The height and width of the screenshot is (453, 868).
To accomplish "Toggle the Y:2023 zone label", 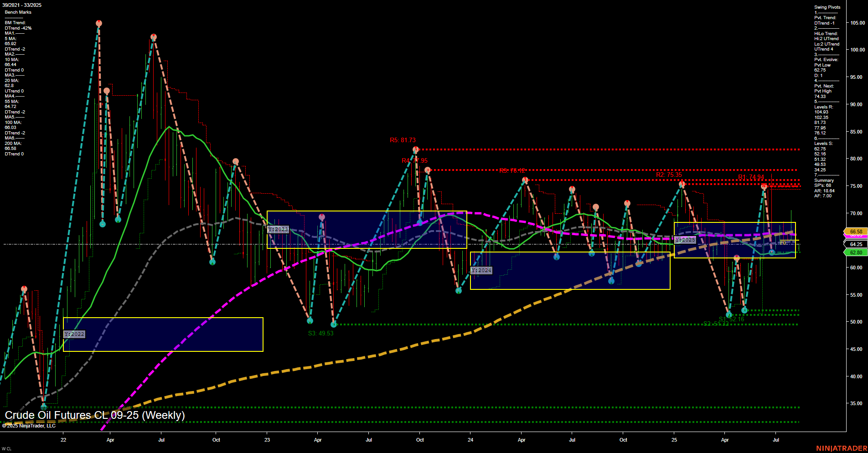I will coord(277,229).
